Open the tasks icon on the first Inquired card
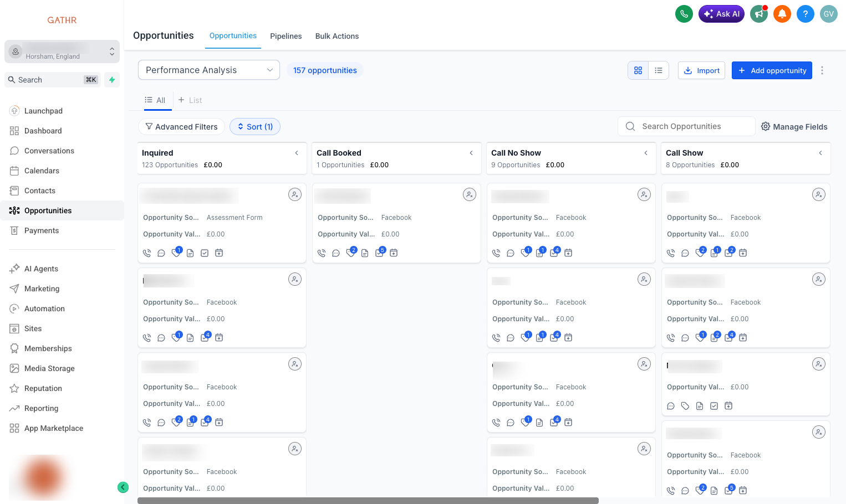Image resolution: width=846 pixels, height=504 pixels. (x=205, y=253)
